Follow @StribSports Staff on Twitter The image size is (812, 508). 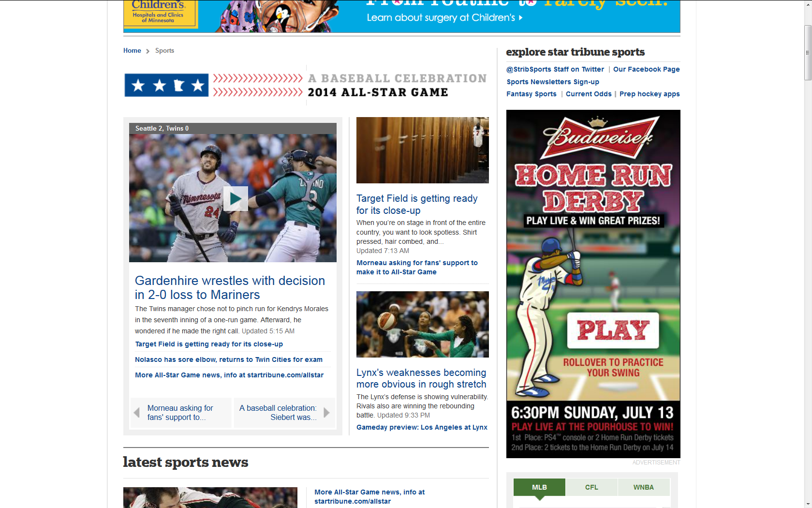click(x=555, y=69)
